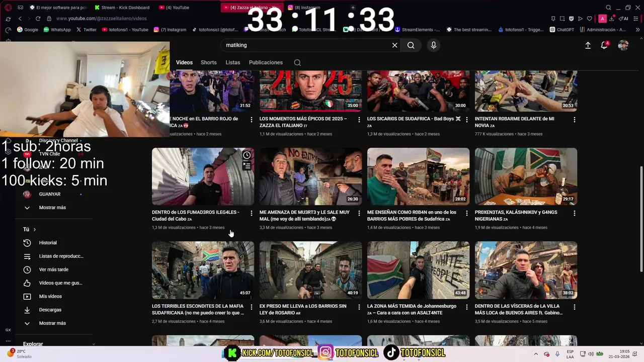Open the Tú section chevron

click(34, 229)
